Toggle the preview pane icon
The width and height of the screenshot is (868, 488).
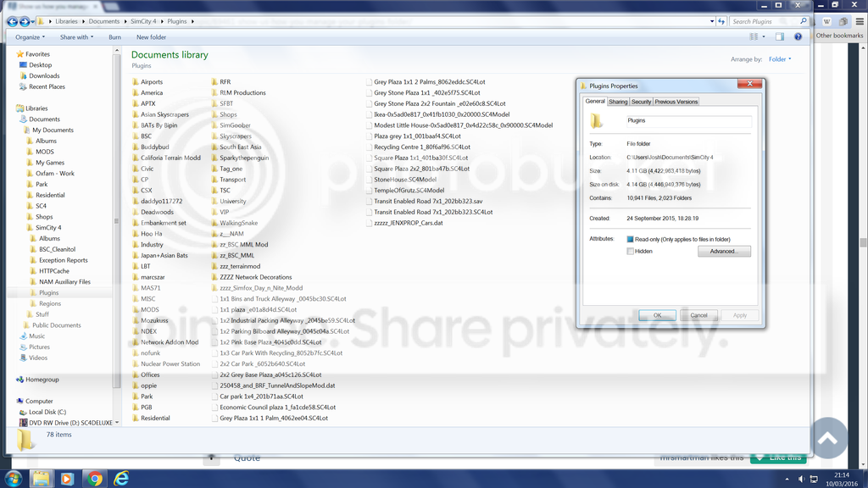pos(780,37)
